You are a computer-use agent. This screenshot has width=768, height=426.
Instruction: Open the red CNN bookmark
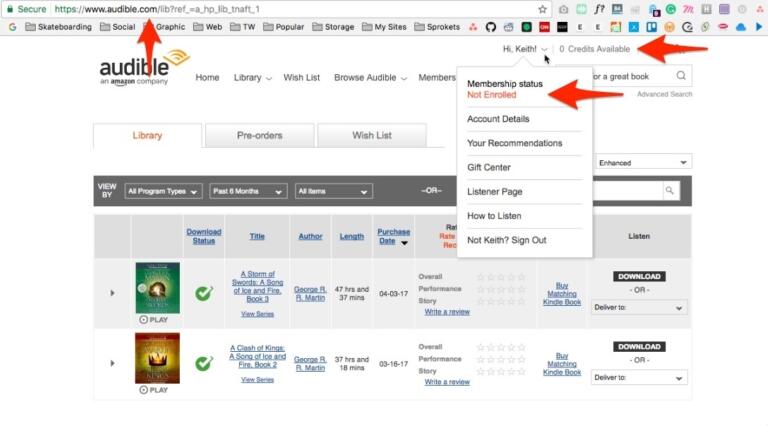(544, 27)
